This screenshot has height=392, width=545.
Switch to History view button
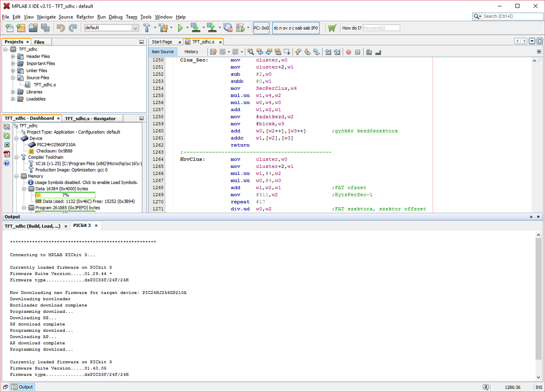coord(191,52)
